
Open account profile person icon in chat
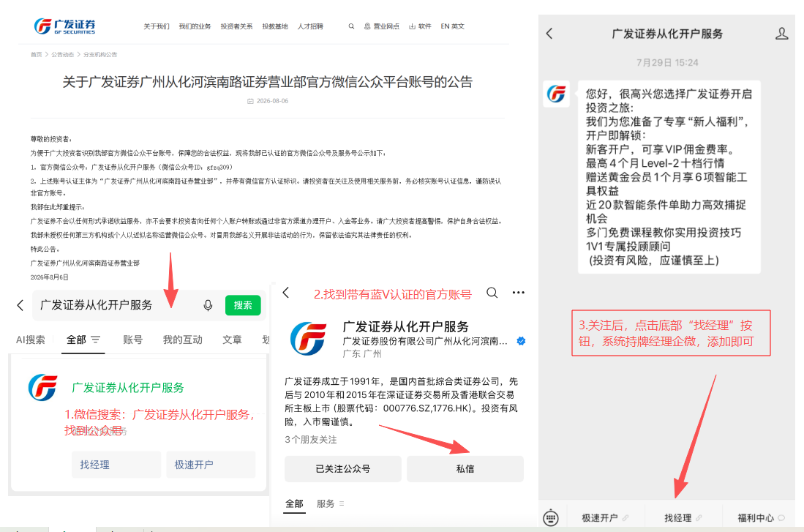(781, 34)
